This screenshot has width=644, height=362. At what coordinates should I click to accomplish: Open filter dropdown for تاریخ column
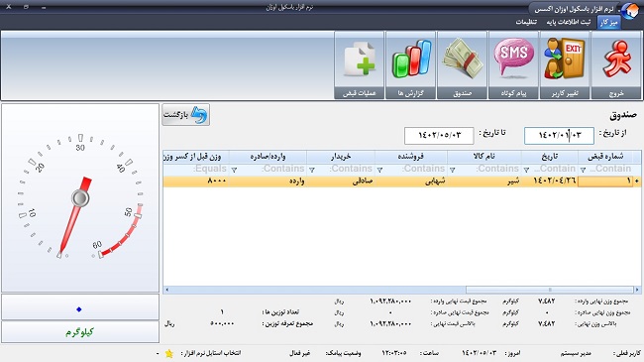point(526,170)
